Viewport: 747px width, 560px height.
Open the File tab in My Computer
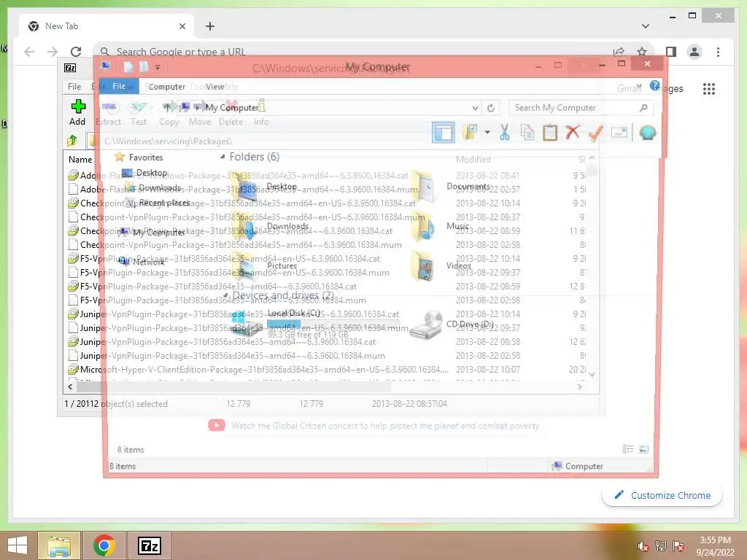tap(119, 86)
